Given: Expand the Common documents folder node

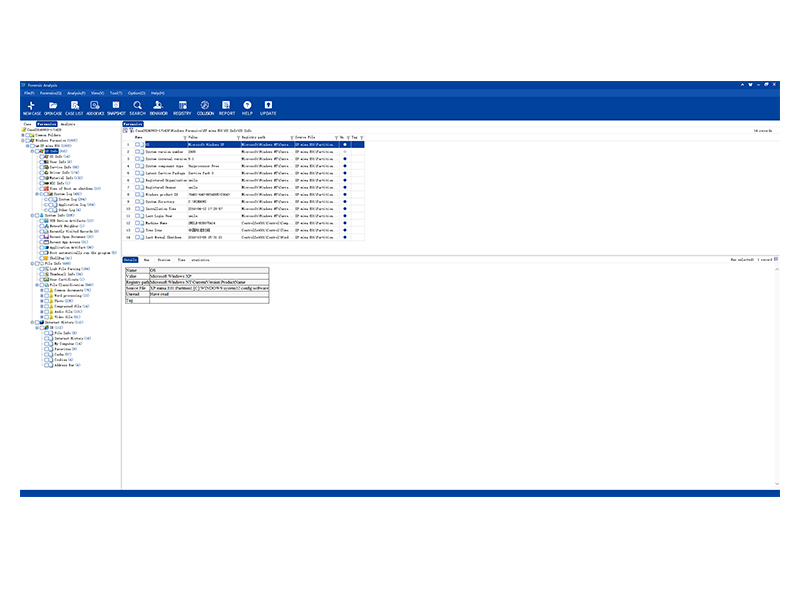Looking at the screenshot, I should coord(42,290).
